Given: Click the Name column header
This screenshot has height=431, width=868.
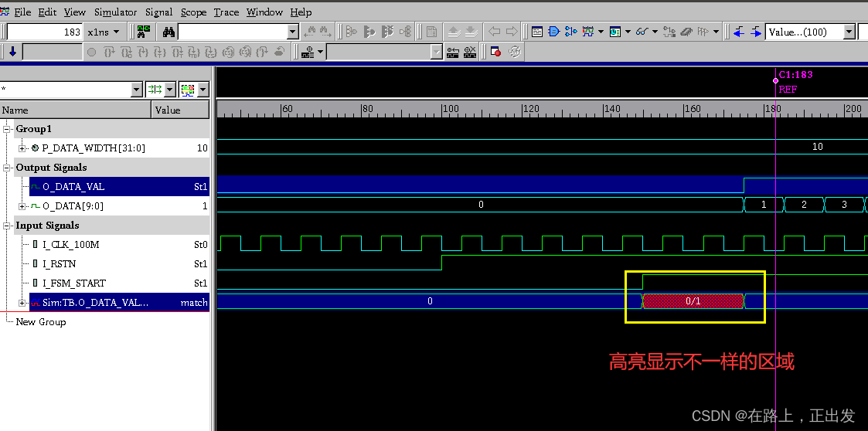Looking at the screenshot, I should click(x=75, y=110).
